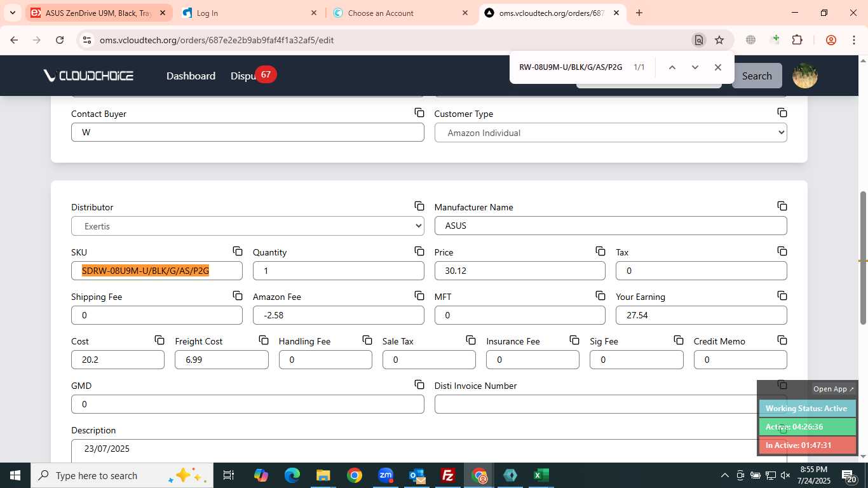The image size is (868, 488).
Task: Copy the Shipping Fee value
Action: click(x=238, y=295)
